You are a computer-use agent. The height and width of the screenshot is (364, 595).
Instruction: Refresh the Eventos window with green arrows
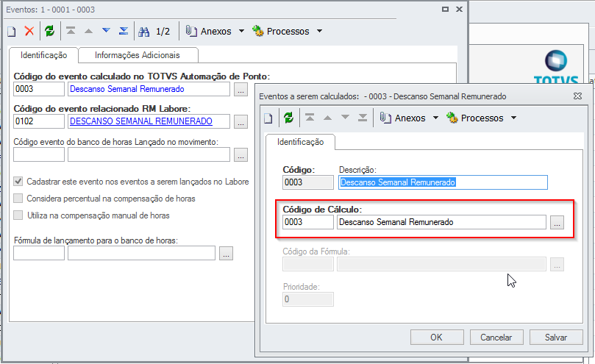click(50, 31)
